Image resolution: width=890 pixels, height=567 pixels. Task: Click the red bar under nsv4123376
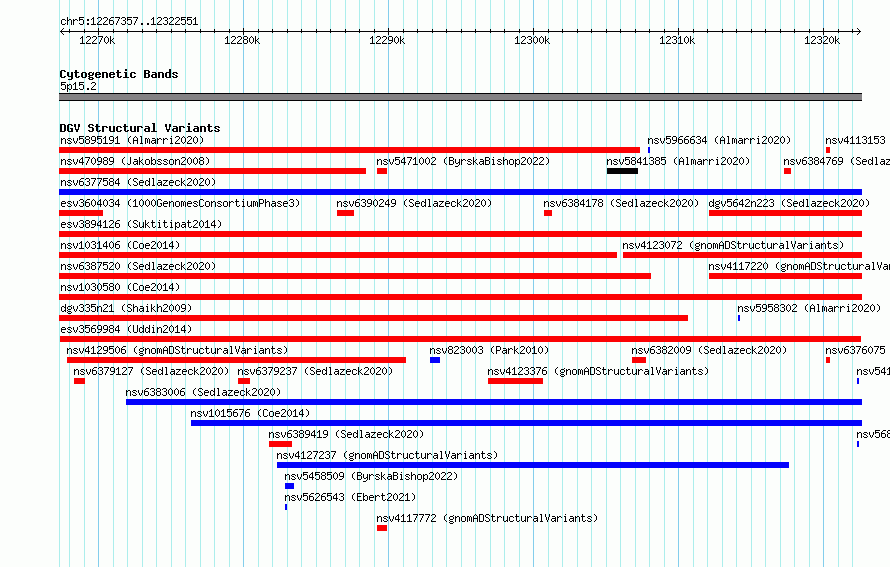(515, 381)
